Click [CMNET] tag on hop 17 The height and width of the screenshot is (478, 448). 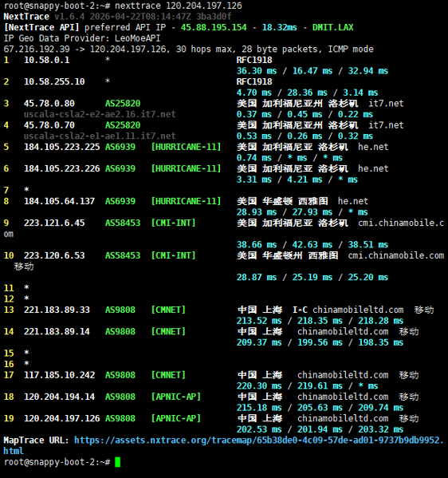(x=168, y=375)
